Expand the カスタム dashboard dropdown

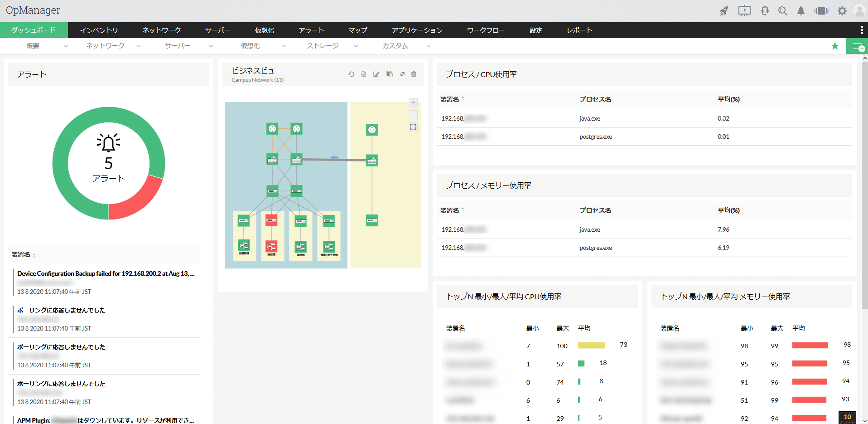click(x=429, y=46)
